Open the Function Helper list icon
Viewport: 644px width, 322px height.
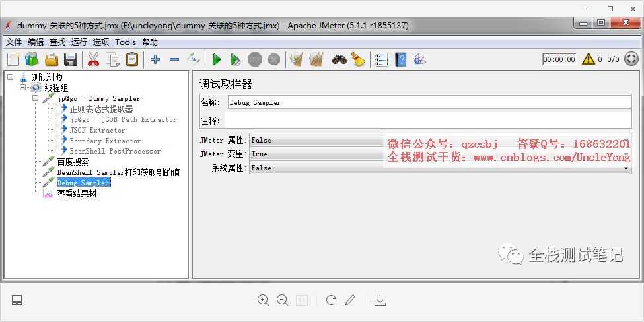coord(381,59)
